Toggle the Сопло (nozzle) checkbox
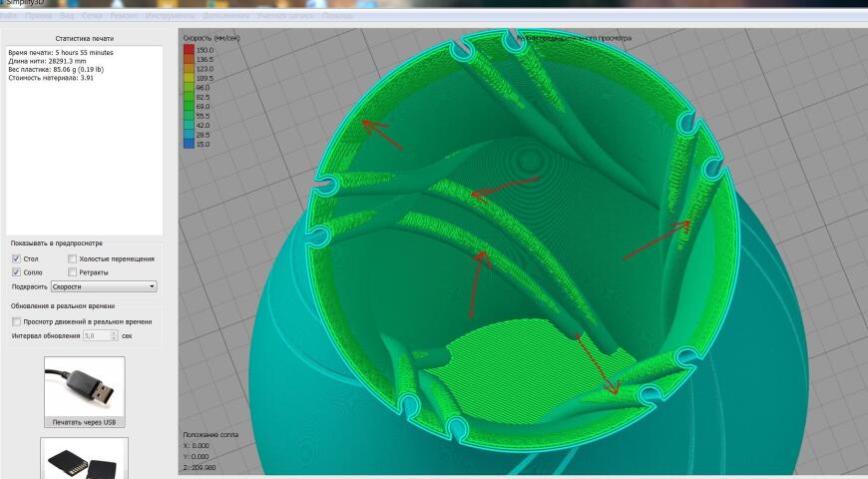 click(17, 271)
